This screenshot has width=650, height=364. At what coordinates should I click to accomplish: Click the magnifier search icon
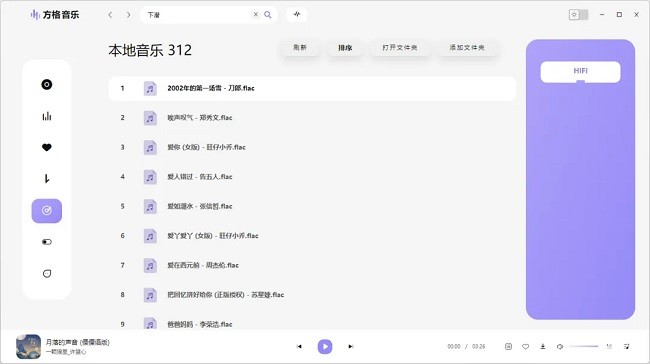[x=268, y=15]
